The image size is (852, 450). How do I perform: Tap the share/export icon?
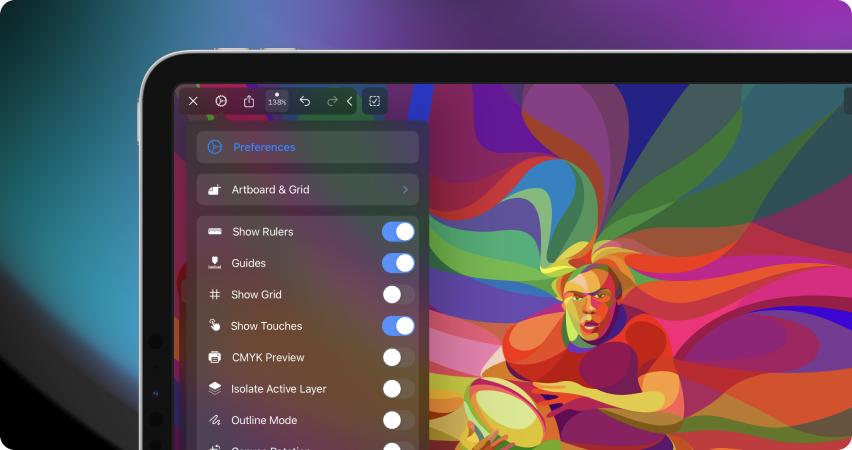pyautogui.click(x=249, y=101)
